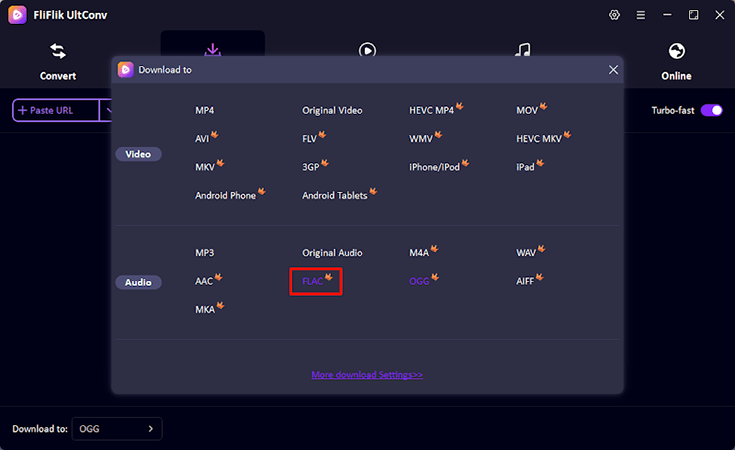Viewport: 735px width, 450px height.
Task: Open More download Settings link
Action: point(367,375)
